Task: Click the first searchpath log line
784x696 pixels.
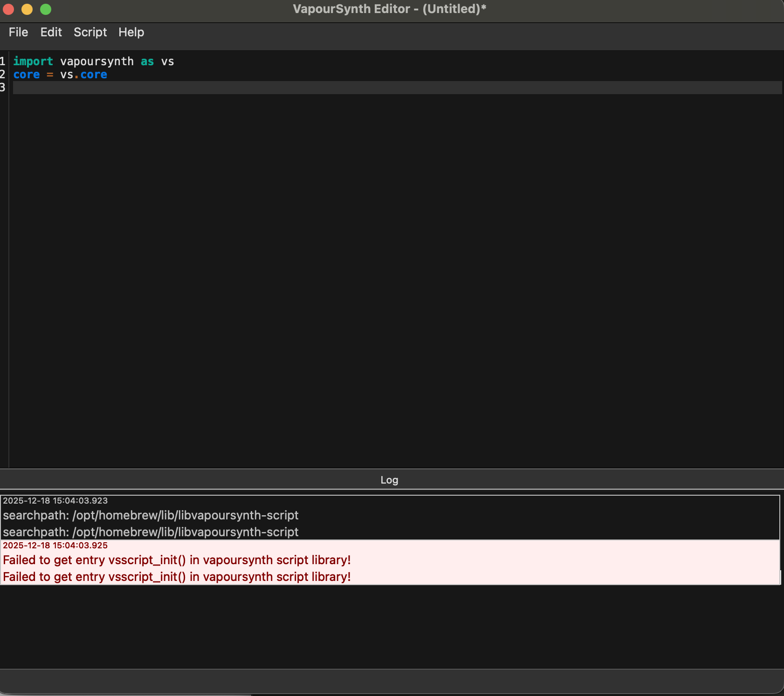Action: coord(151,515)
